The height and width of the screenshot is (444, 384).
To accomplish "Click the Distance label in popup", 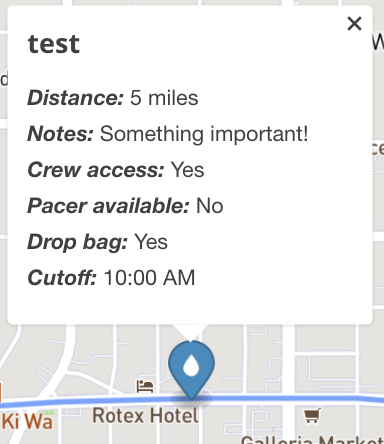I will pyautogui.click(x=76, y=98).
